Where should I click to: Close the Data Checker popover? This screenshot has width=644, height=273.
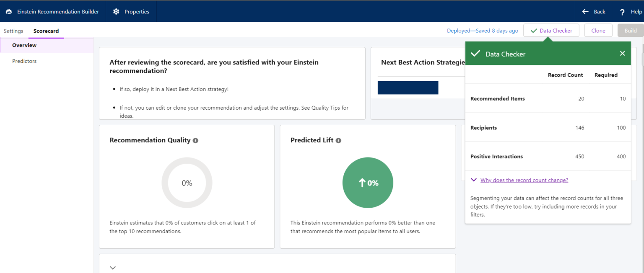point(622,53)
